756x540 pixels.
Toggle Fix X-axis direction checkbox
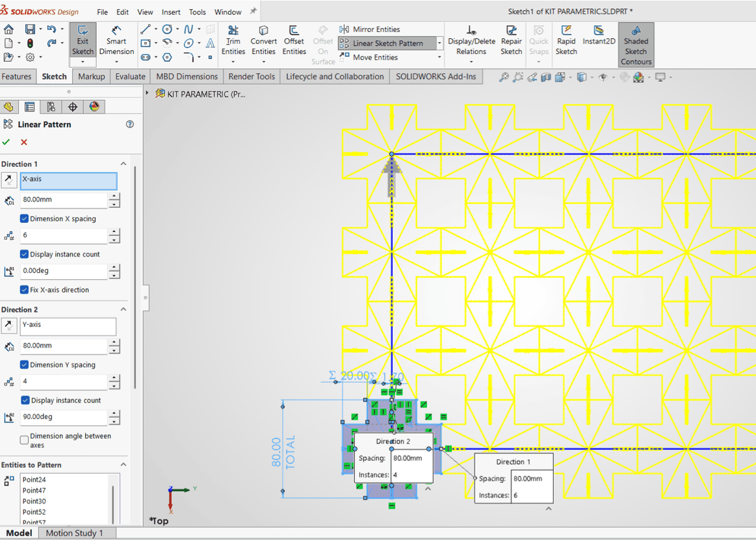pos(24,290)
